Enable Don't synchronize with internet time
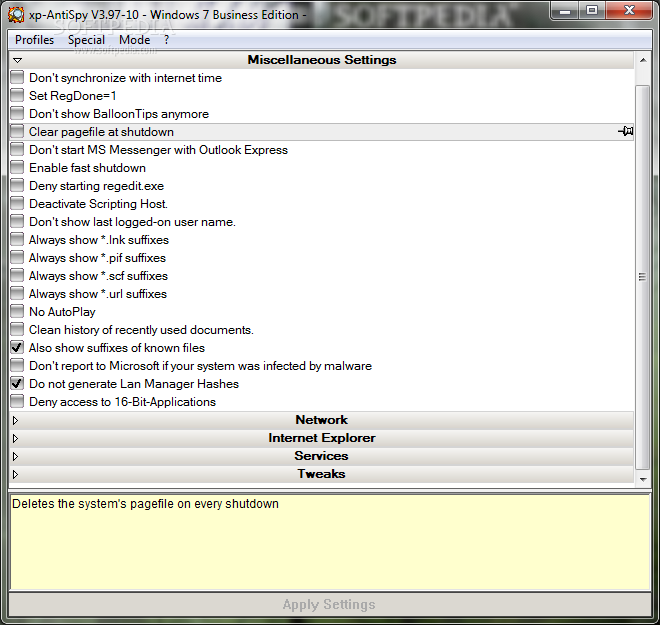This screenshot has height=625, width=660. 17,77
